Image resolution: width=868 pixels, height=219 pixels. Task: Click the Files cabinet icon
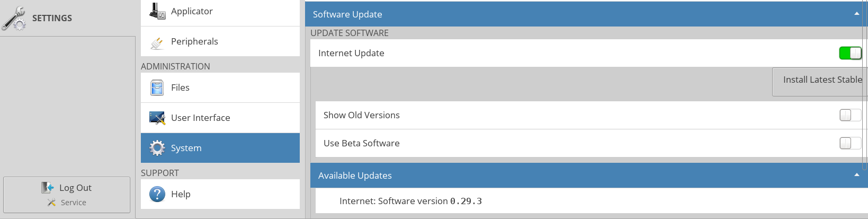pos(157,87)
